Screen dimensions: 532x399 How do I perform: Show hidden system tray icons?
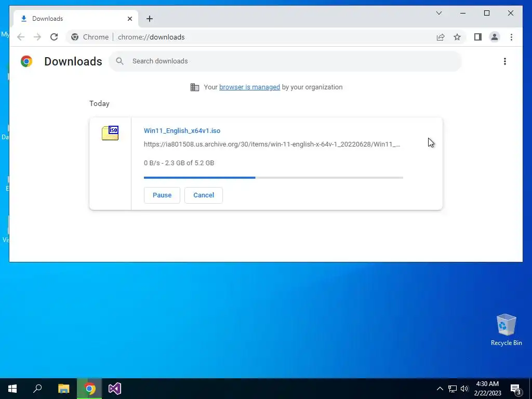pyautogui.click(x=440, y=389)
